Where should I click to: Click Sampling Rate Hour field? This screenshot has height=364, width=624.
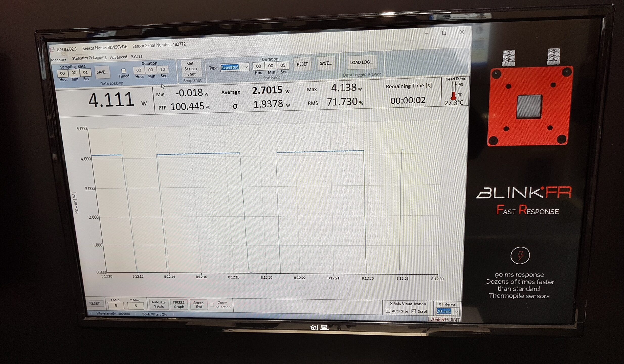[x=62, y=73]
